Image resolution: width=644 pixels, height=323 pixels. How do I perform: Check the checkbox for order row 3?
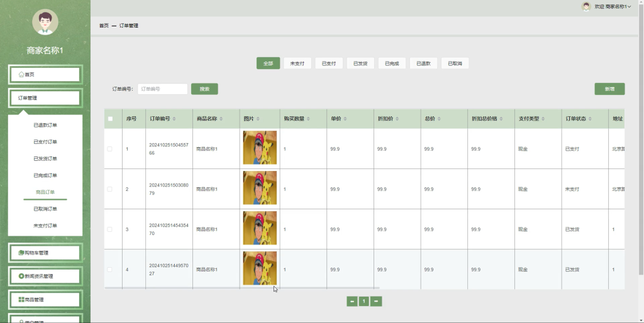(109, 229)
